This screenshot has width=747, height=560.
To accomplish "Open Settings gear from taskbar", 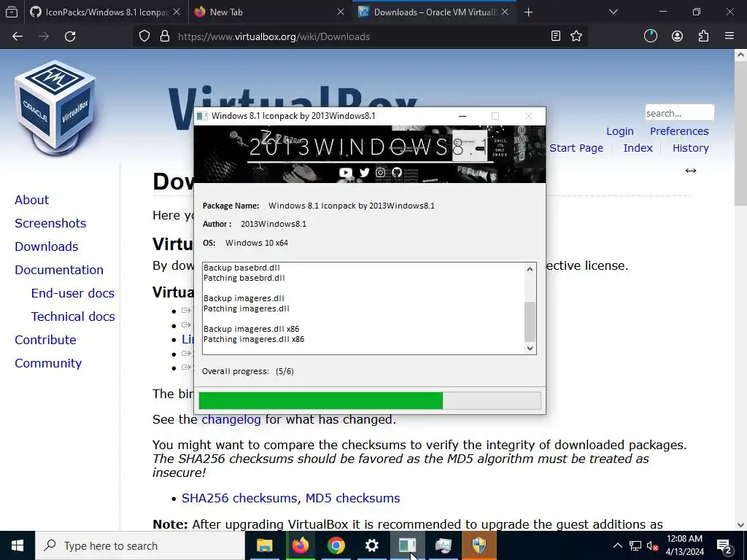I will (x=371, y=545).
